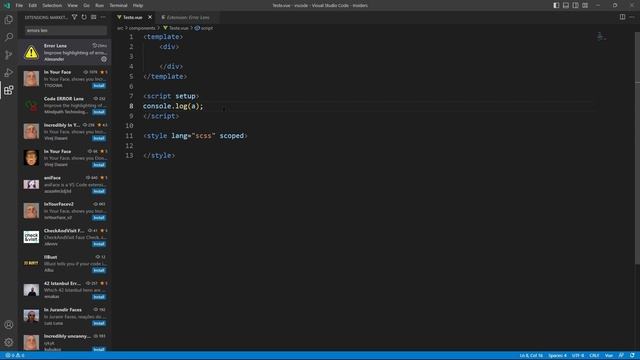The image size is (640, 360).
Task: Open Code ERROR Lens extension thumbnail
Action: pos(31,105)
